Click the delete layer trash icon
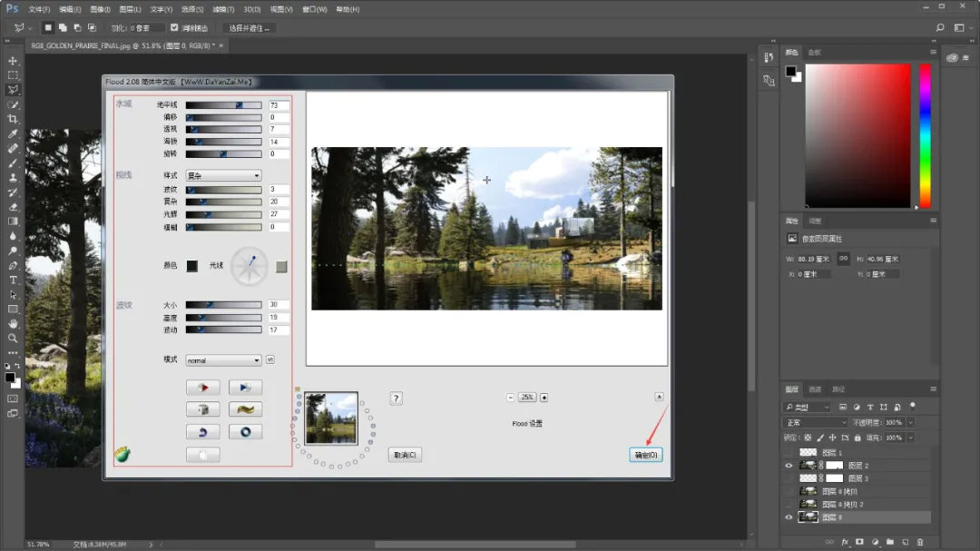This screenshot has width=980, height=551. tap(920, 542)
